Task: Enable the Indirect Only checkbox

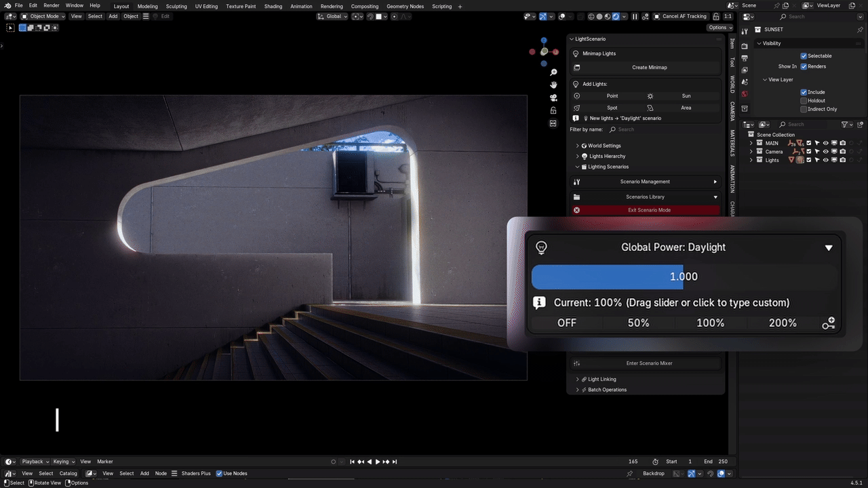Action: (804, 109)
